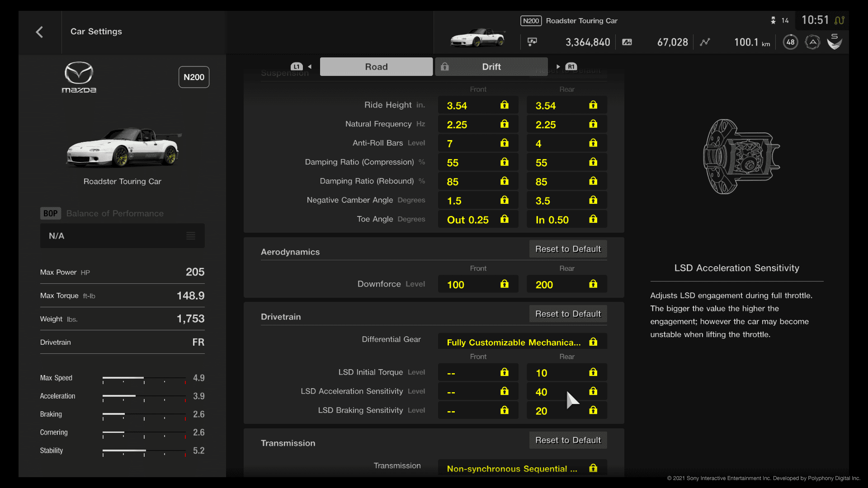This screenshot has width=868, height=488.
Task: Reset Transmission to default
Action: click(x=568, y=440)
